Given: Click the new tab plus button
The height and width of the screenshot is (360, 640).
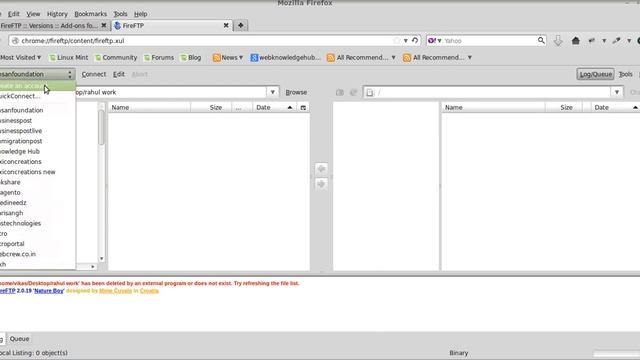Looking at the screenshot, I should 240,25.
